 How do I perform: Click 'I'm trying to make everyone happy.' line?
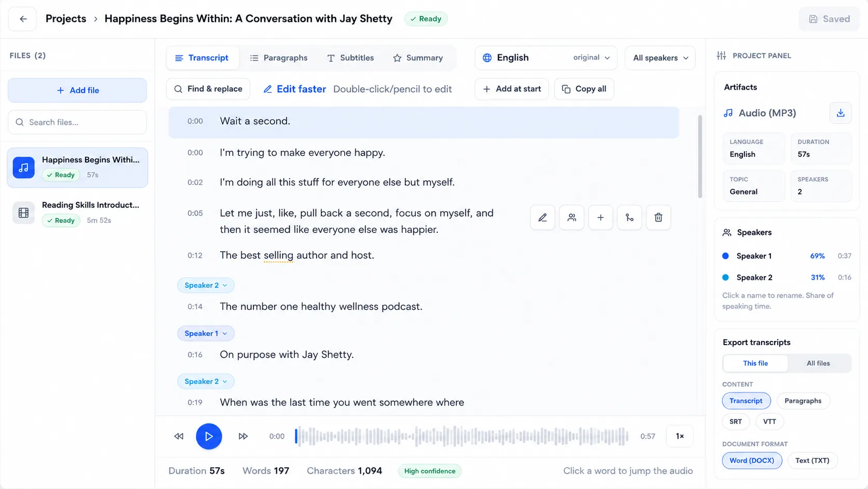(302, 153)
